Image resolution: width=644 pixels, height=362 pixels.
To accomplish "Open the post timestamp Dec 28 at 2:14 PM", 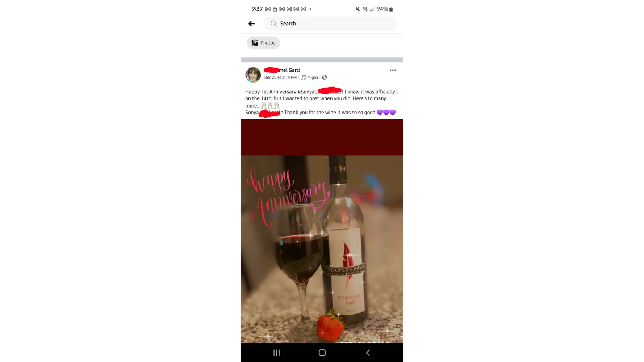I will [280, 77].
